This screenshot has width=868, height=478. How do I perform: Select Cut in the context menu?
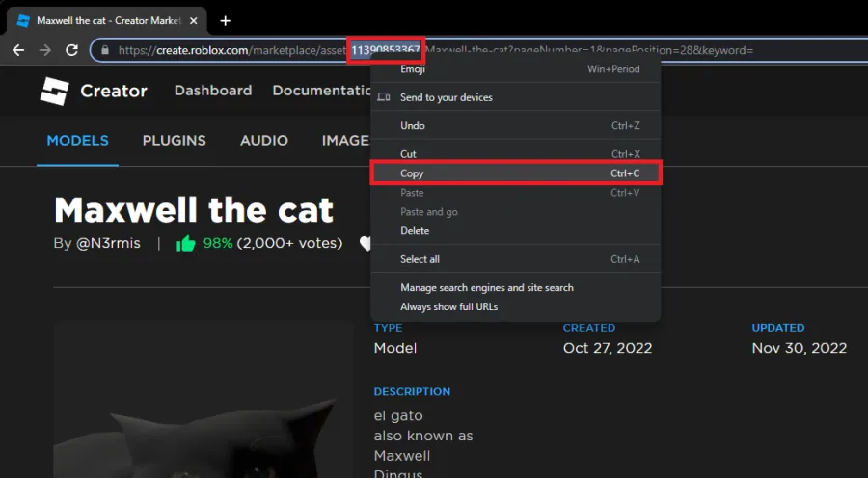pos(515,154)
